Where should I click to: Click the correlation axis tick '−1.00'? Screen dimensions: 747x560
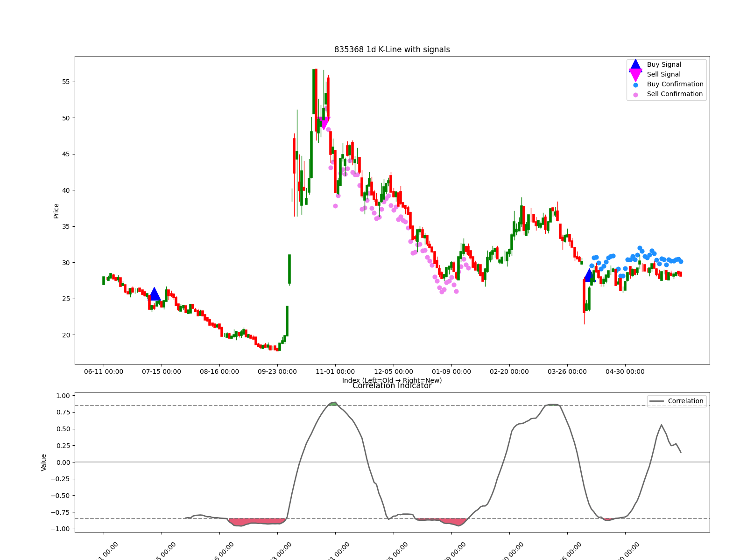60,529
